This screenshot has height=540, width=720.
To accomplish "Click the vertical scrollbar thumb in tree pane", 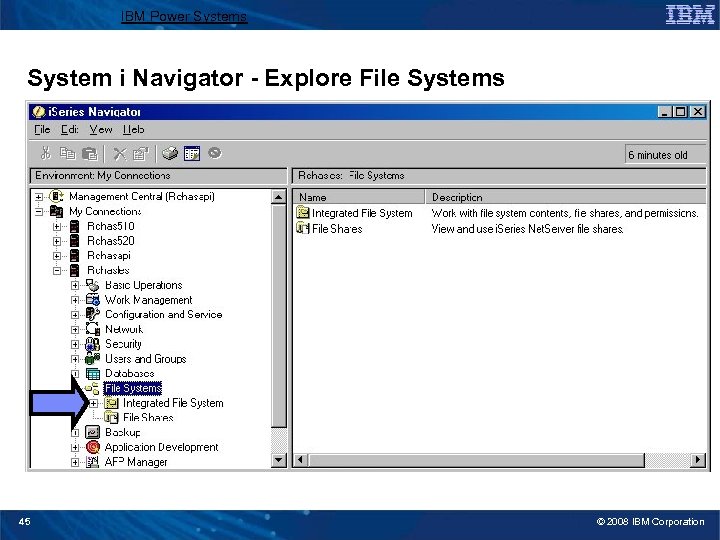I will (x=279, y=316).
